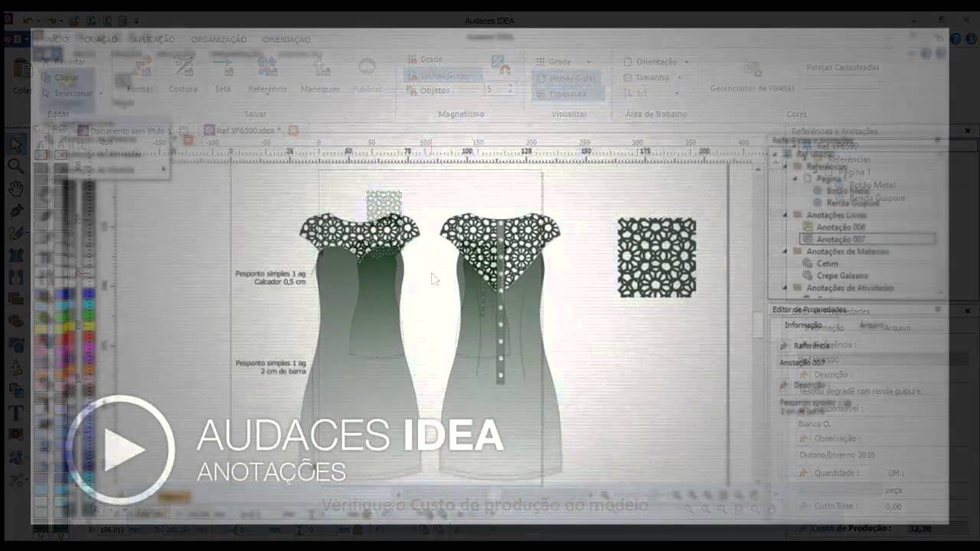This screenshot has width=980, height=551.
Task: Select the Text tool
Action: coord(16,412)
